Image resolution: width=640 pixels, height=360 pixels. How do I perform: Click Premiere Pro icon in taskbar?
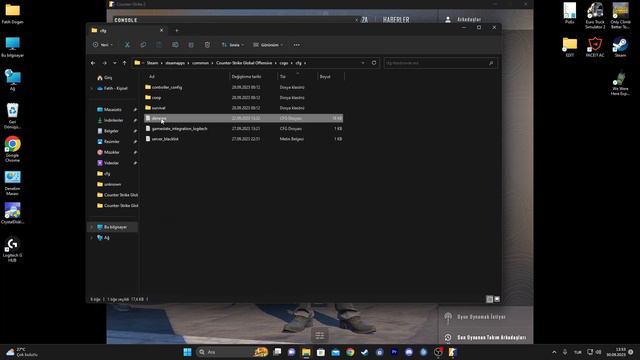pos(394,352)
